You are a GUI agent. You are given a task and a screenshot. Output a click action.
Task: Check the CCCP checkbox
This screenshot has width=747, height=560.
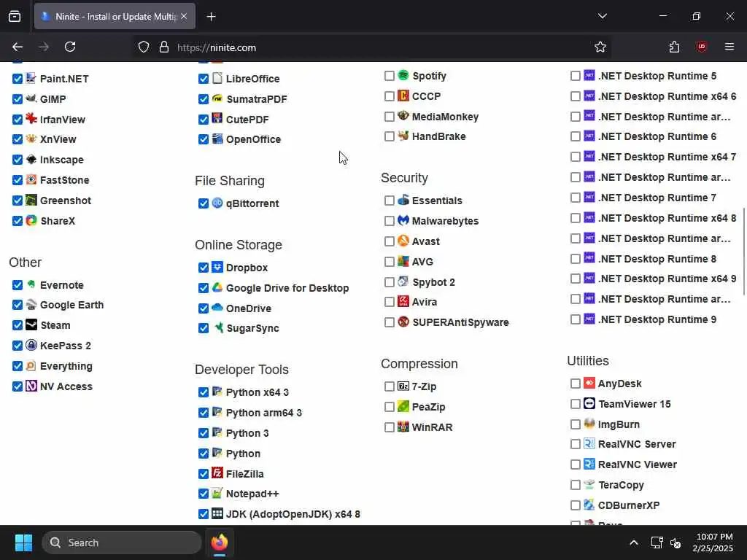pos(390,96)
